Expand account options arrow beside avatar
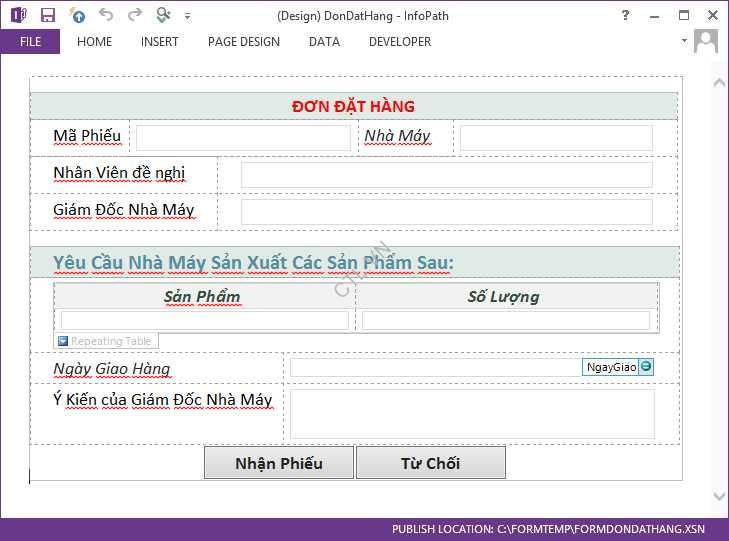Image resolution: width=729 pixels, height=541 pixels. (685, 41)
